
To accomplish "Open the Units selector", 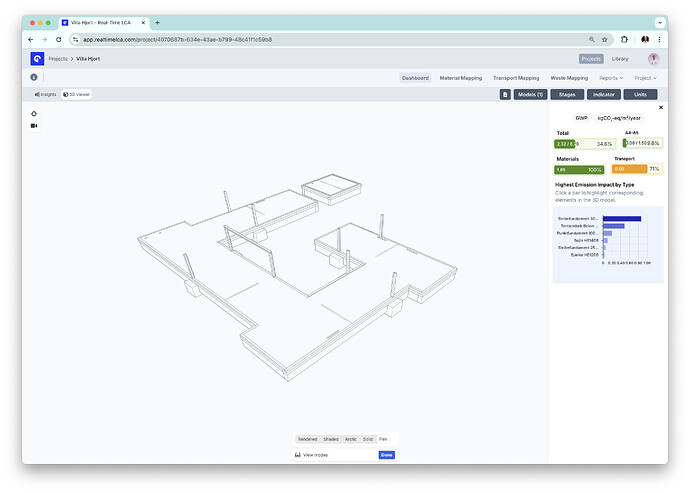I will [640, 95].
